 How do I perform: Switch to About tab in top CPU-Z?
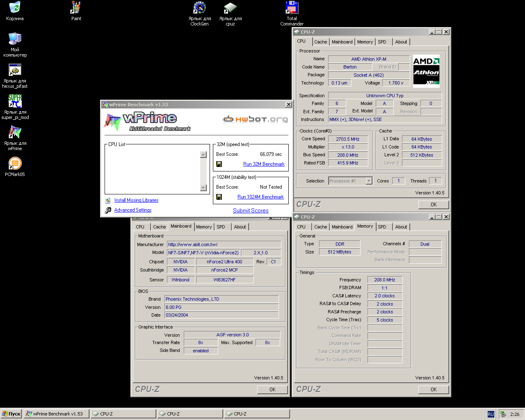click(401, 42)
